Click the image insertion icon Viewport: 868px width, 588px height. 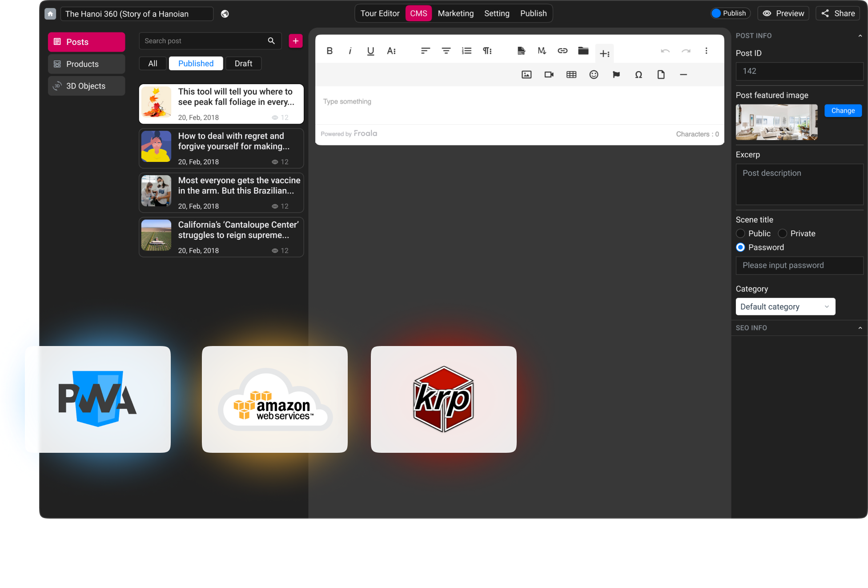[527, 74]
